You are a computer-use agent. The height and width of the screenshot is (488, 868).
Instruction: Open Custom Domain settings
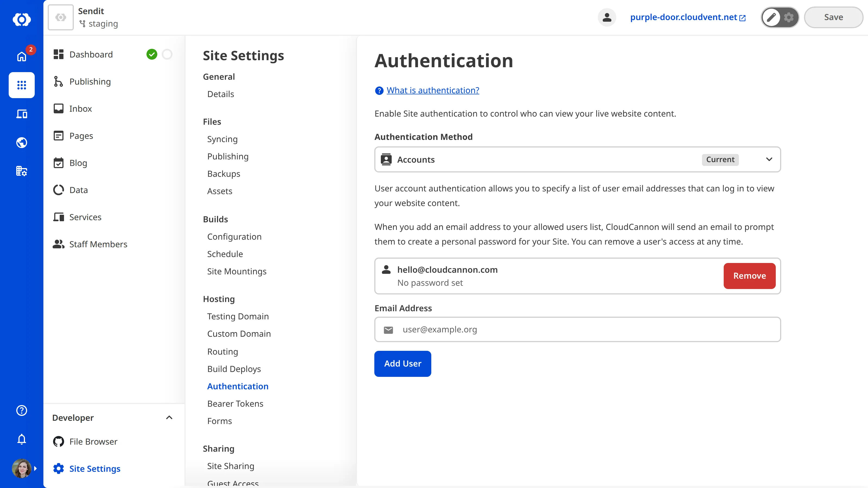coord(239,334)
